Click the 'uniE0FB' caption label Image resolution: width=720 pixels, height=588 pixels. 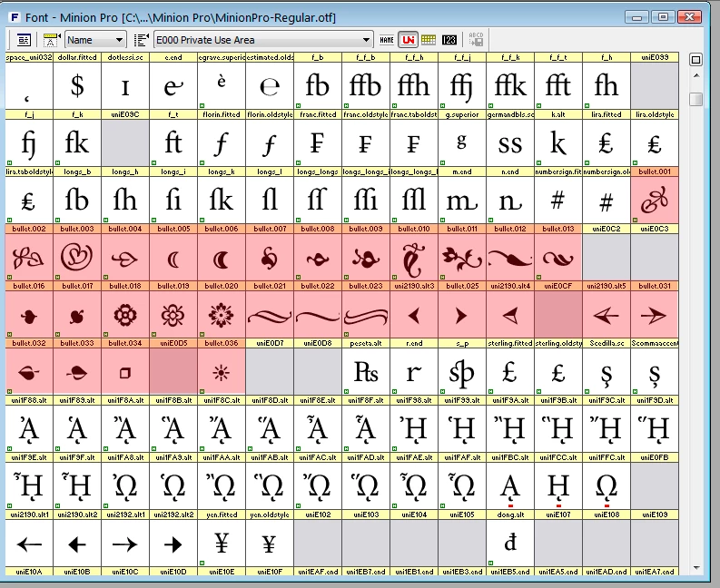pyautogui.click(x=655, y=457)
